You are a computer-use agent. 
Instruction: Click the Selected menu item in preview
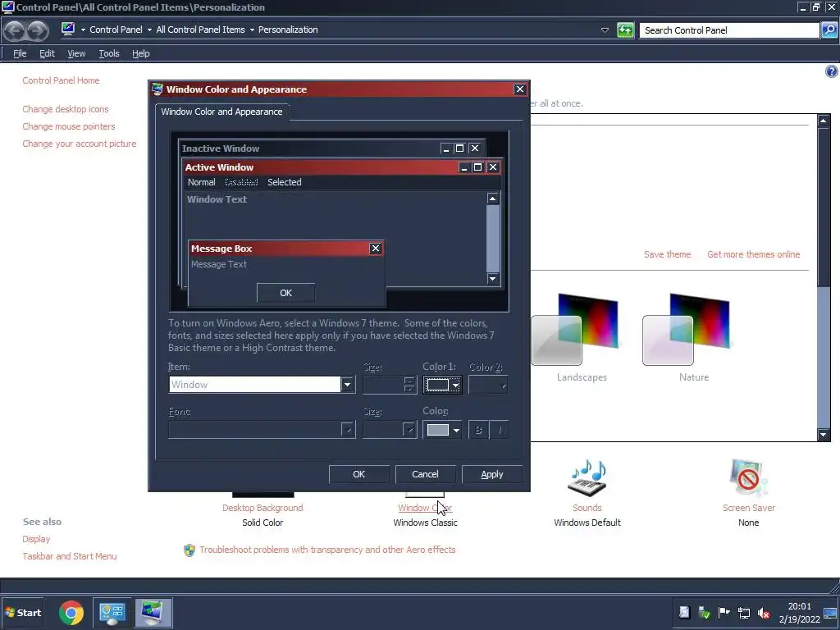pyautogui.click(x=285, y=182)
